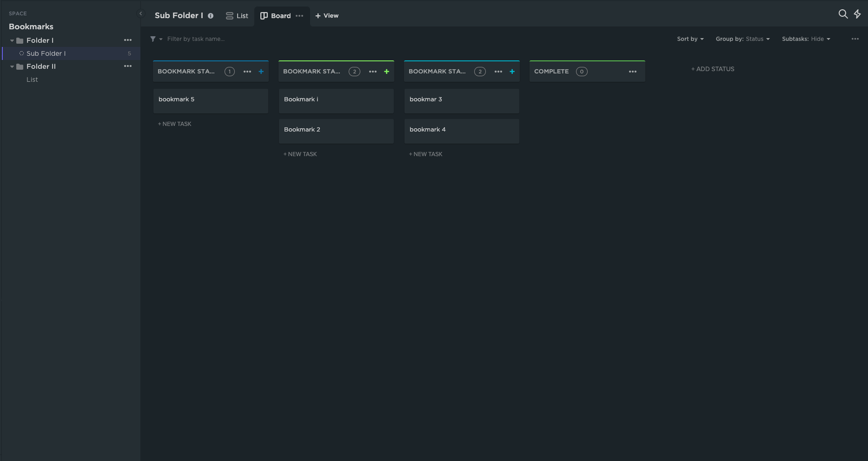Open Folder II ellipsis options
Viewport: 868px width, 461px height.
tap(128, 66)
